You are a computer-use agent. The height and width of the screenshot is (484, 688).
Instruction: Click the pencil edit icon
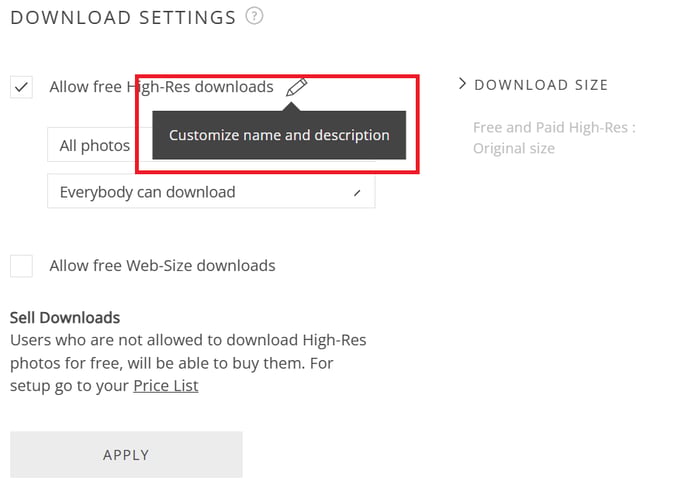coord(297,87)
